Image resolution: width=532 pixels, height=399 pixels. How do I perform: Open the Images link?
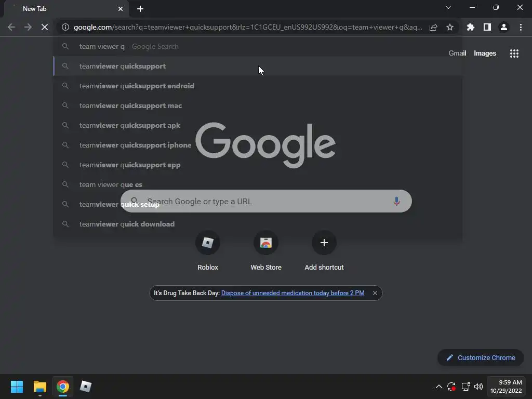[485, 54]
